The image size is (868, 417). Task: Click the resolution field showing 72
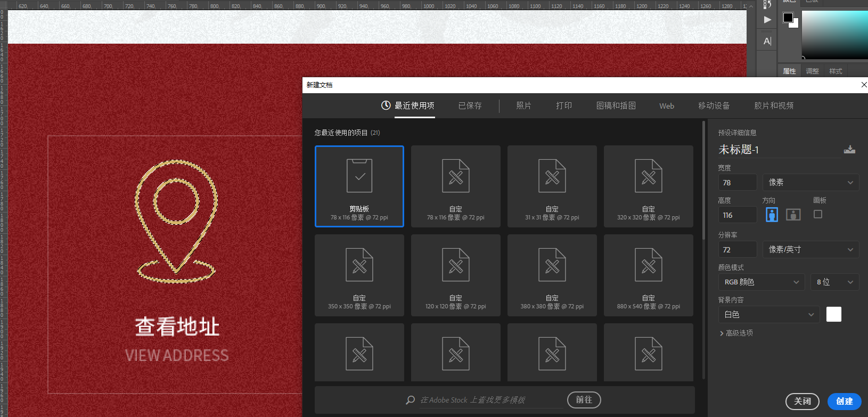pyautogui.click(x=738, y=249)
